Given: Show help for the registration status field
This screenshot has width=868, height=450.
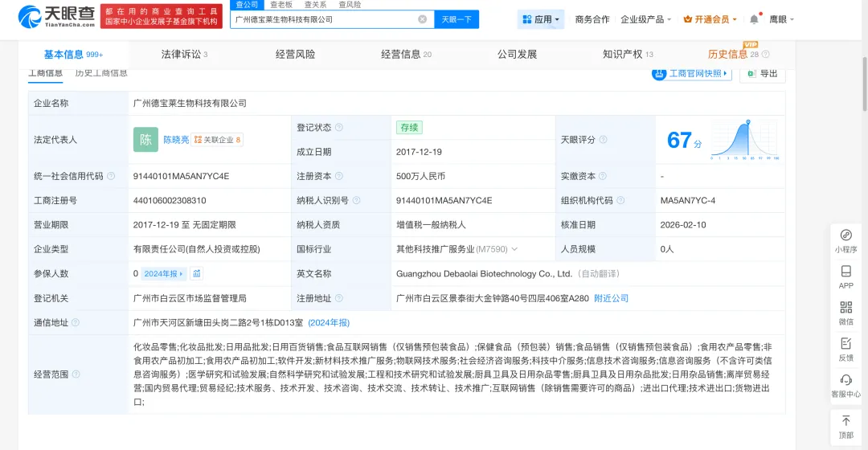Looking at the screenshot, I should tap(339, 128).
